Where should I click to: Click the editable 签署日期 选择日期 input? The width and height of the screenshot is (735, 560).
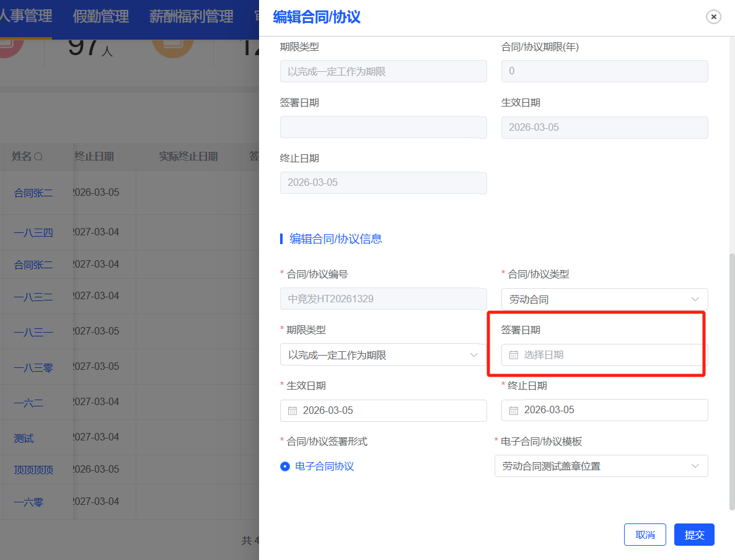pos(604,355)
